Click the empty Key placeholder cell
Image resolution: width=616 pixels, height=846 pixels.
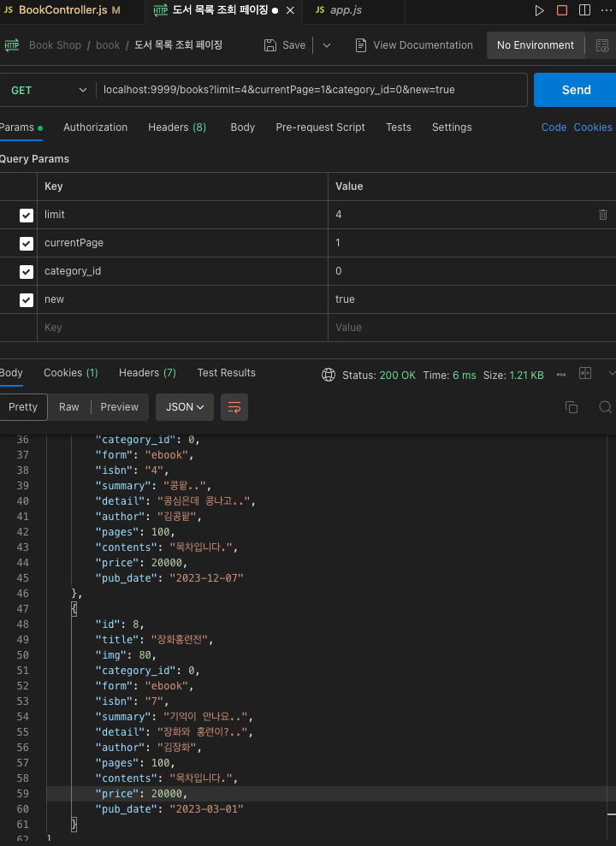point(182,328)
